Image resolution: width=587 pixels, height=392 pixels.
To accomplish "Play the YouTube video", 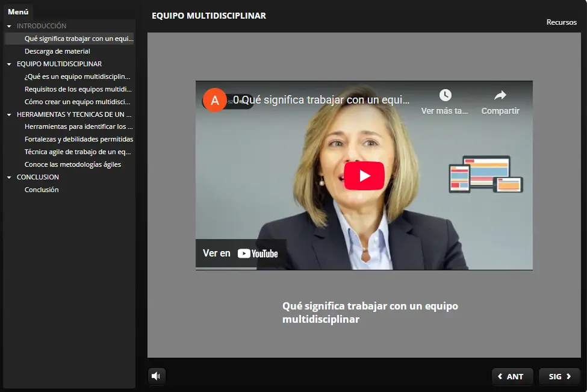I will click(x=364, y=176).
